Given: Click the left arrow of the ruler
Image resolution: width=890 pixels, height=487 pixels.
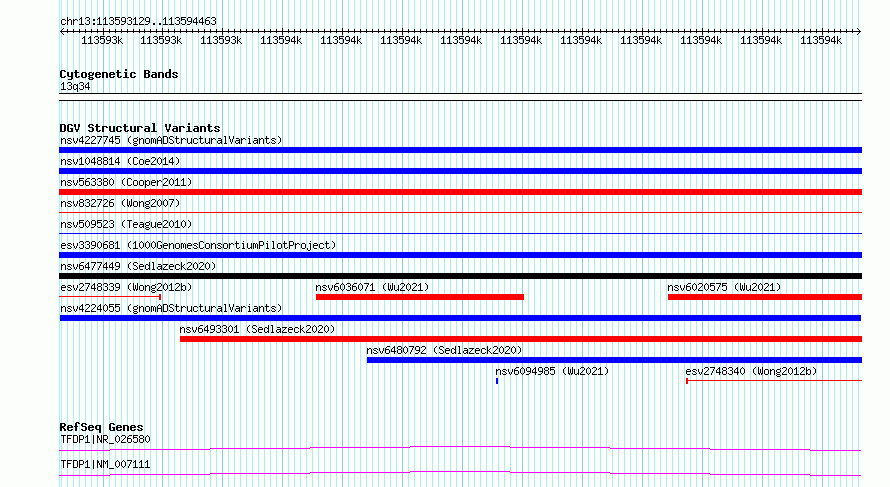Looking at the screenshot, I should click(62, 32).
